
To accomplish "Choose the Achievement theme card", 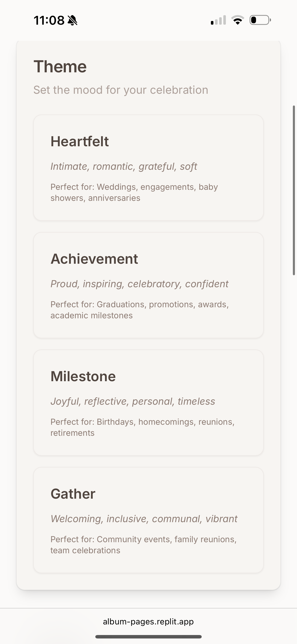I will coord(148,285).
